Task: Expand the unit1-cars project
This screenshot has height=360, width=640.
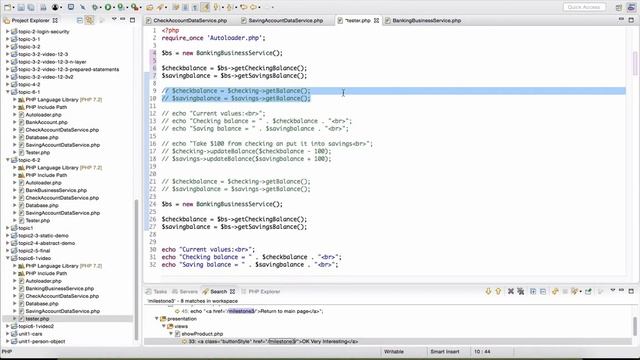Action: pos(8,333)
